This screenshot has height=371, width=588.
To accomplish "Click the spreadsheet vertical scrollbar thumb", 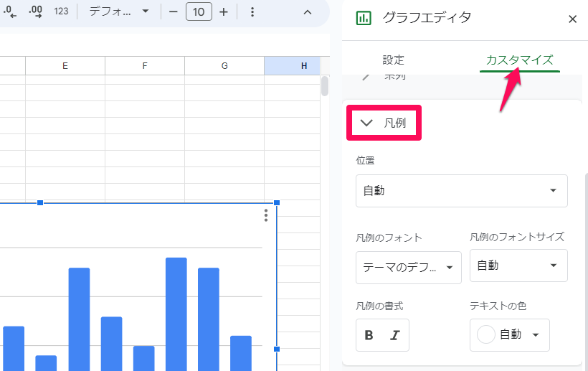I will (x=325, y=86).
